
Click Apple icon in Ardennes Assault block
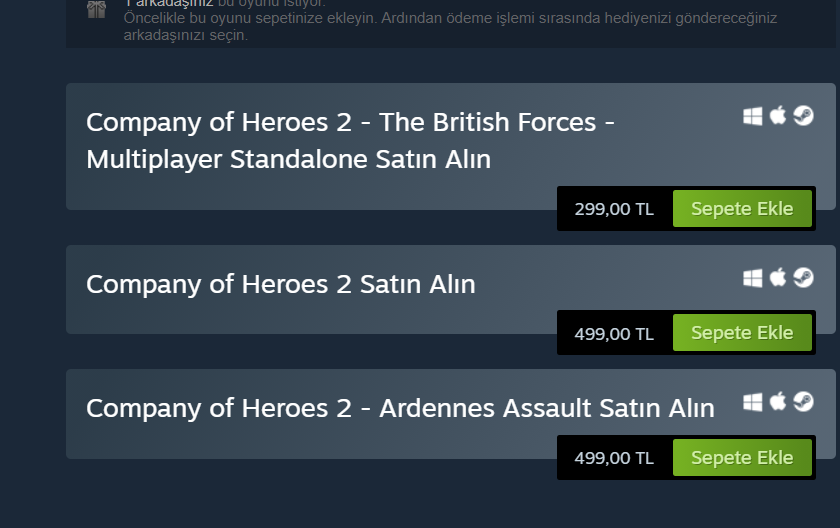click(x=778, y=402)
